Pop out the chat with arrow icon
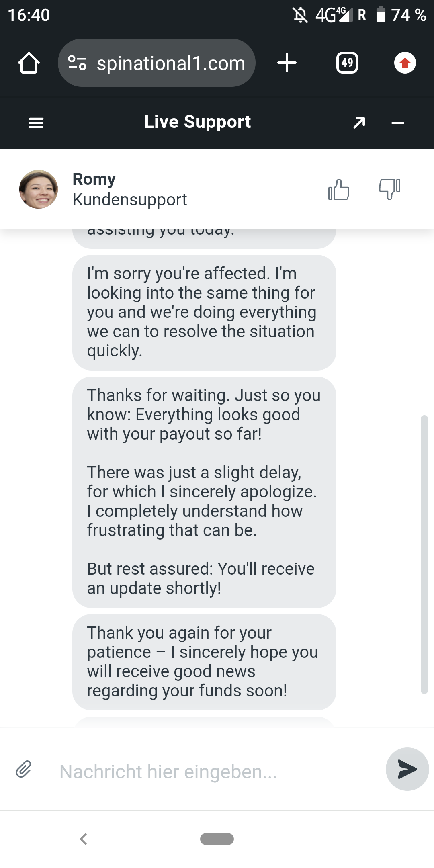Image resolution: width=434 pixels, height=868 pixels. click(359, 123)
